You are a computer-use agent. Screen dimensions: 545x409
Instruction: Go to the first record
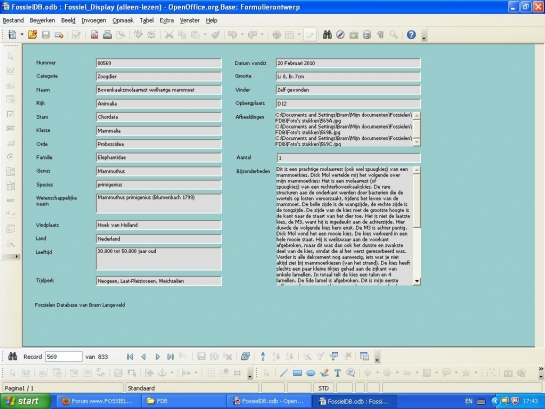[x=130, y=357]
